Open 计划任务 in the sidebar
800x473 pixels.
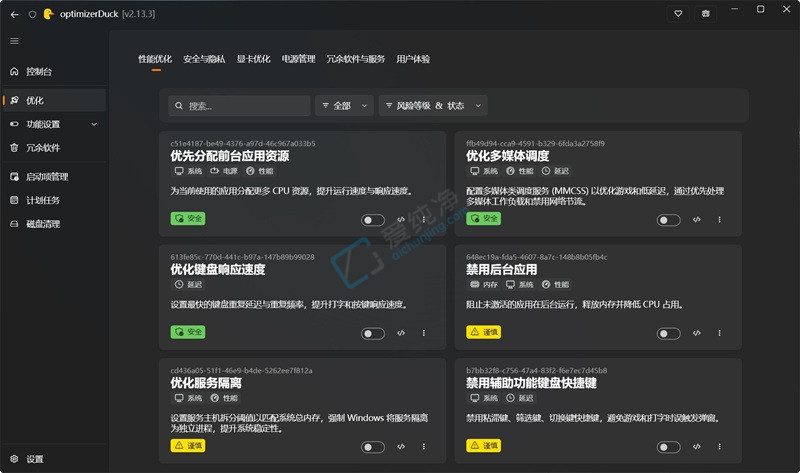coord(53,201)
